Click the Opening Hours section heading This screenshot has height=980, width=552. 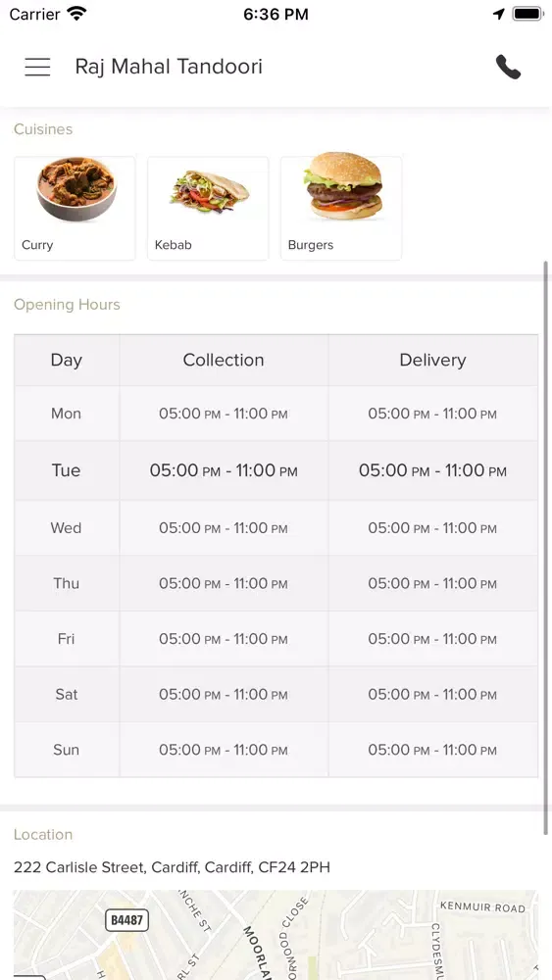(x=67, y=305)
